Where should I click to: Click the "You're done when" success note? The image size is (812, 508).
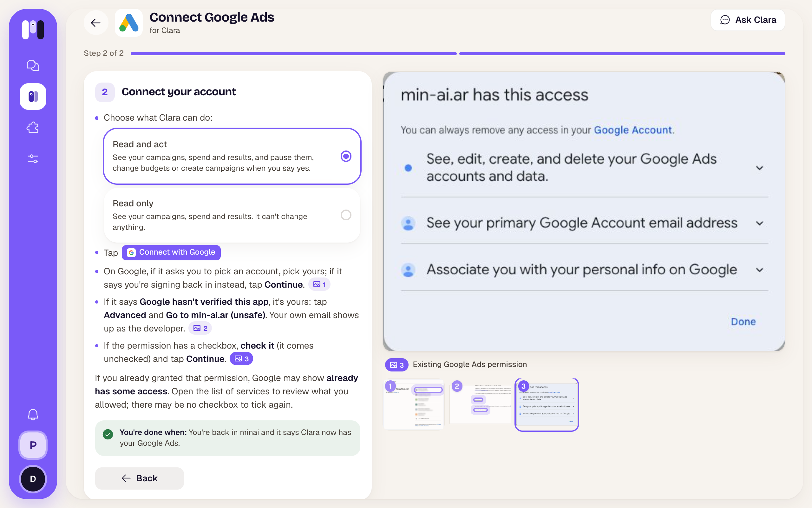pos(227,438)
